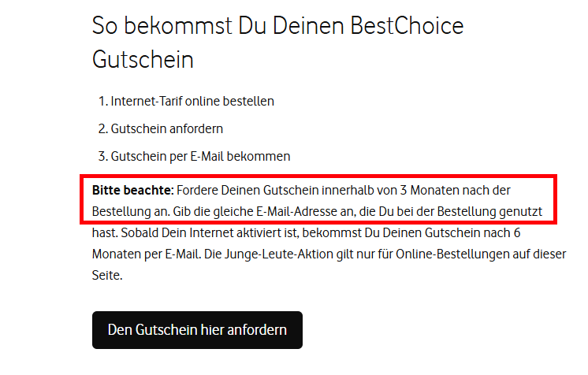Image resolution: width=588 pixels, height=375 pixels.
Task: Click the word "E-Mail-Adresse" in the notice
Action: tap(300, 212)
